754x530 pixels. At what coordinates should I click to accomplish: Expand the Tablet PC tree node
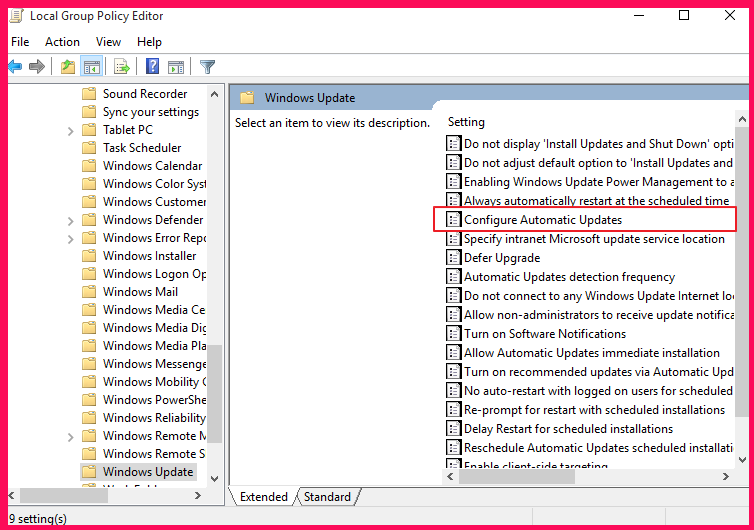coord(70,130)
